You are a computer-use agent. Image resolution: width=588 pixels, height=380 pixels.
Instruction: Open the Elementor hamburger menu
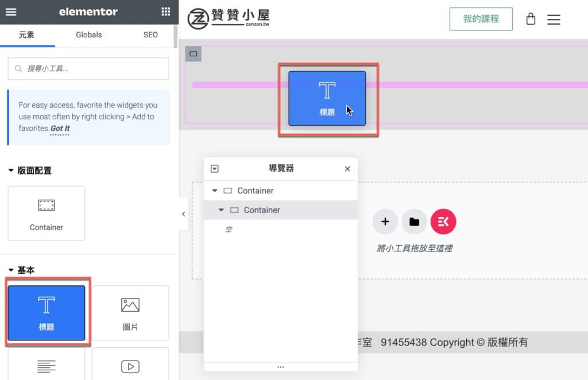[11, 11]
